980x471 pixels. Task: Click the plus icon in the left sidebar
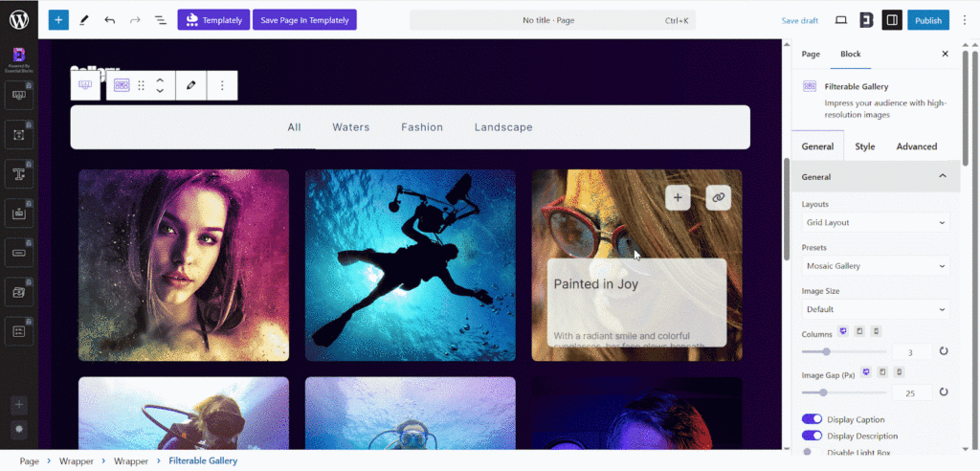tap(19, 405)
